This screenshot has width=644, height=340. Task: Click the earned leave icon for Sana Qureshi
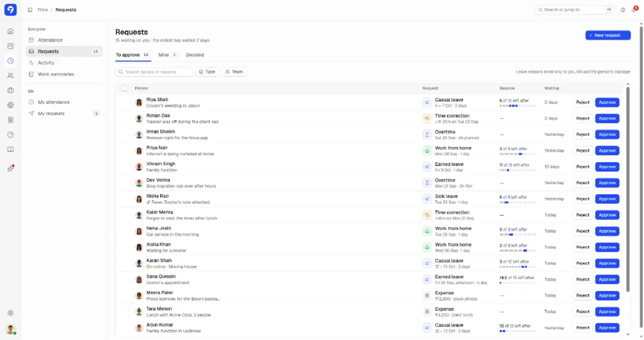[x=427, y=279]
